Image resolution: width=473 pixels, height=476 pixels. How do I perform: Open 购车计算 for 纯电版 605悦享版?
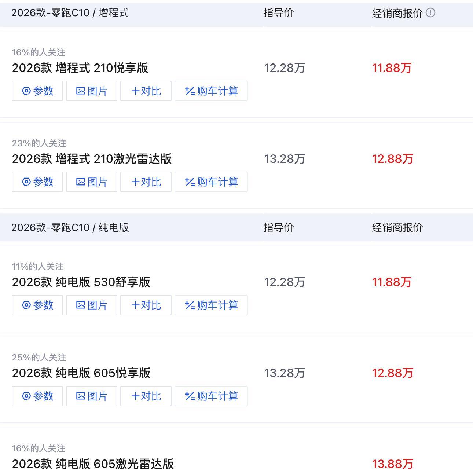click(211, 396)
